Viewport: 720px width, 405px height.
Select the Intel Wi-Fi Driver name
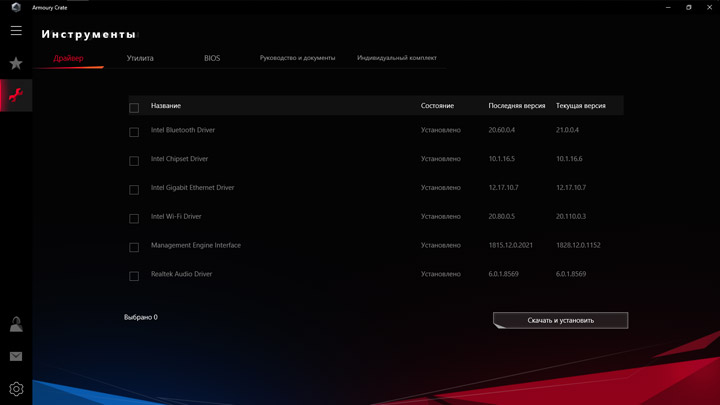click(176, 216)
